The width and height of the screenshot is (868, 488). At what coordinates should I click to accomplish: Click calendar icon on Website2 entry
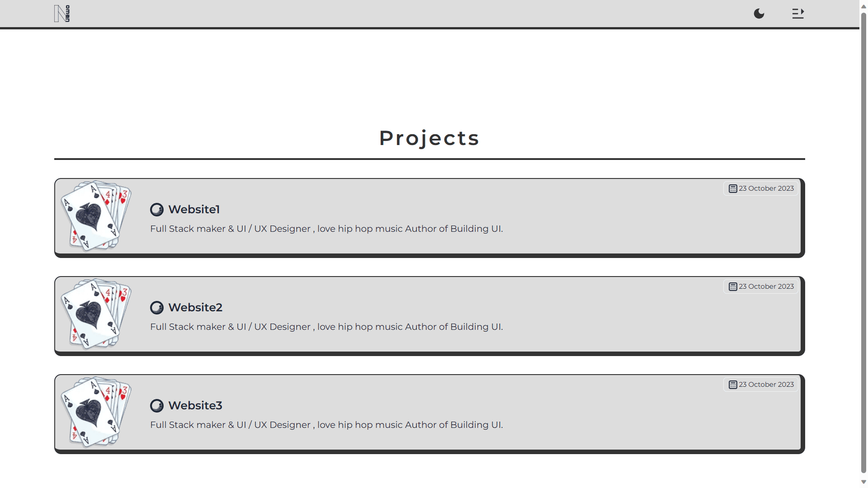[733, 286]
